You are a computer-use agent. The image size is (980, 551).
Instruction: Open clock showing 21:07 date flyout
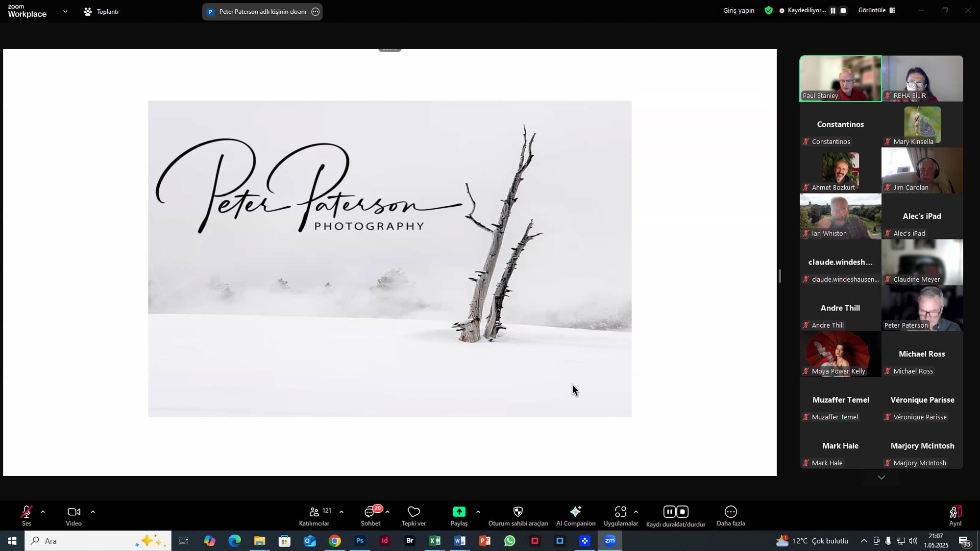[936, 541]
